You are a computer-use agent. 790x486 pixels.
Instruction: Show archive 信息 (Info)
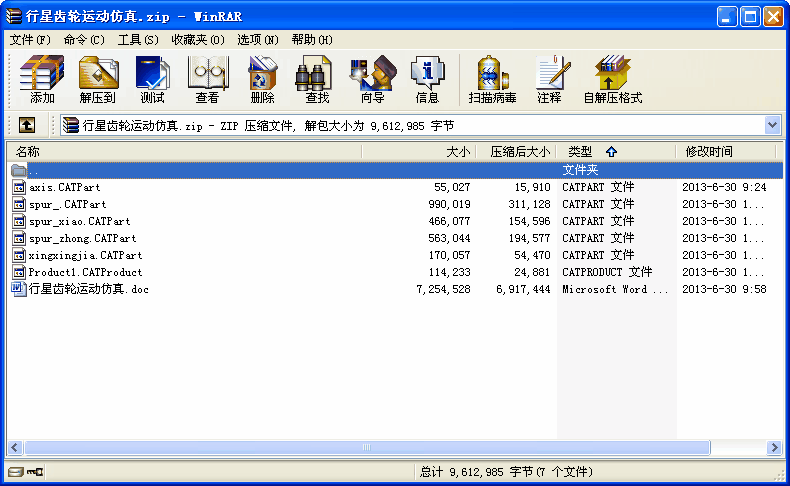pos(427,80)
